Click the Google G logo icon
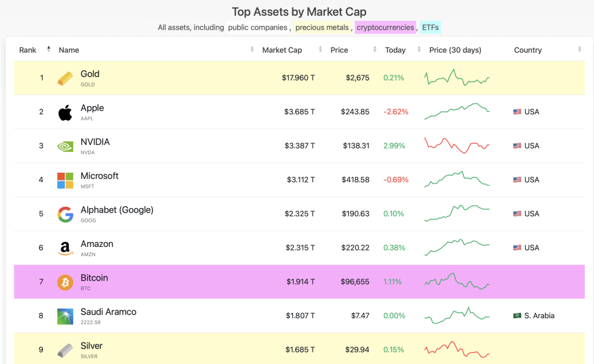Viewport: 594px width, 364px height. (x=65, y=214)
